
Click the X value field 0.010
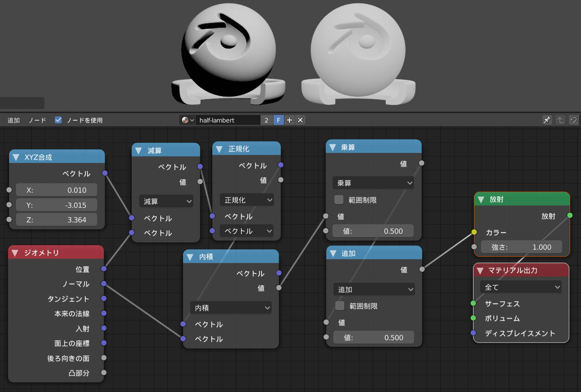tap(57, 190)
